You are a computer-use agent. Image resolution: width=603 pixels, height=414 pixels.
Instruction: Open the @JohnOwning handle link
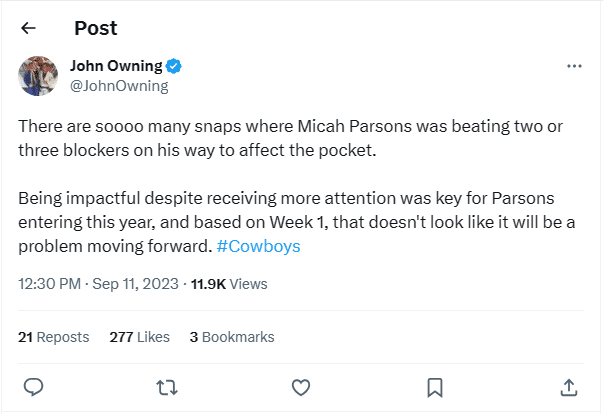(x=118, y=86)
